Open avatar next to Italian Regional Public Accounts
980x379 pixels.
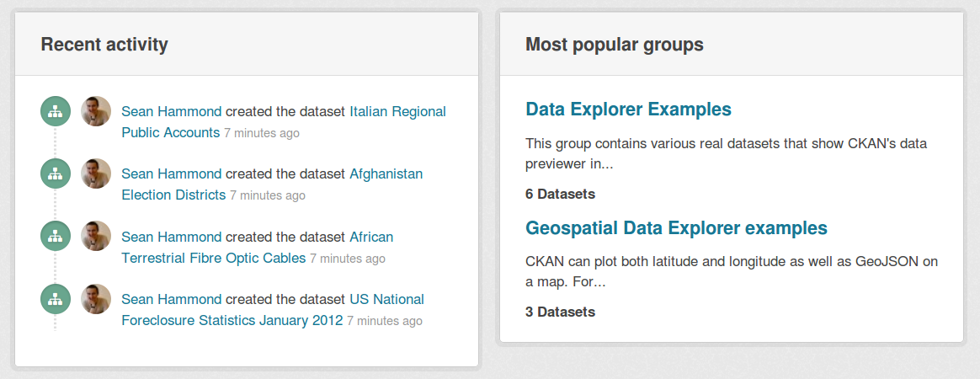click(96, 111)
